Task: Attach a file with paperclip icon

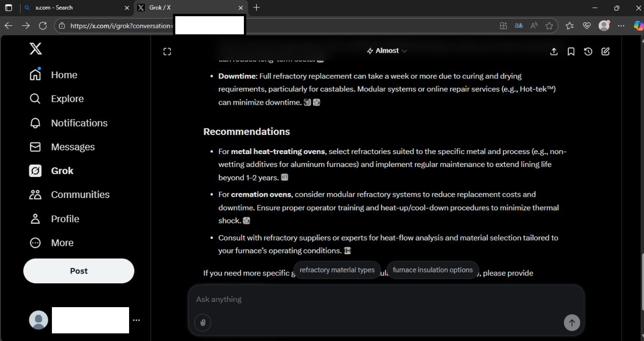Action: [202, 323]
